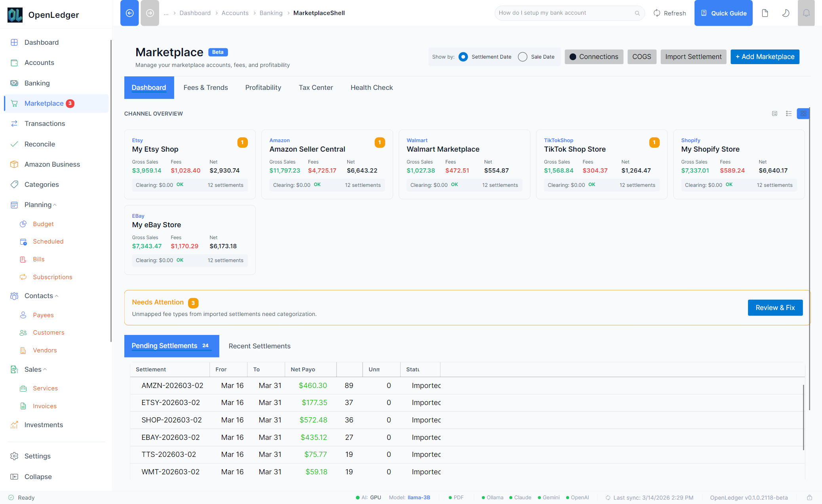Click the Add Marketplace button
The image size is (822, 504).
[x=764, y=57]
